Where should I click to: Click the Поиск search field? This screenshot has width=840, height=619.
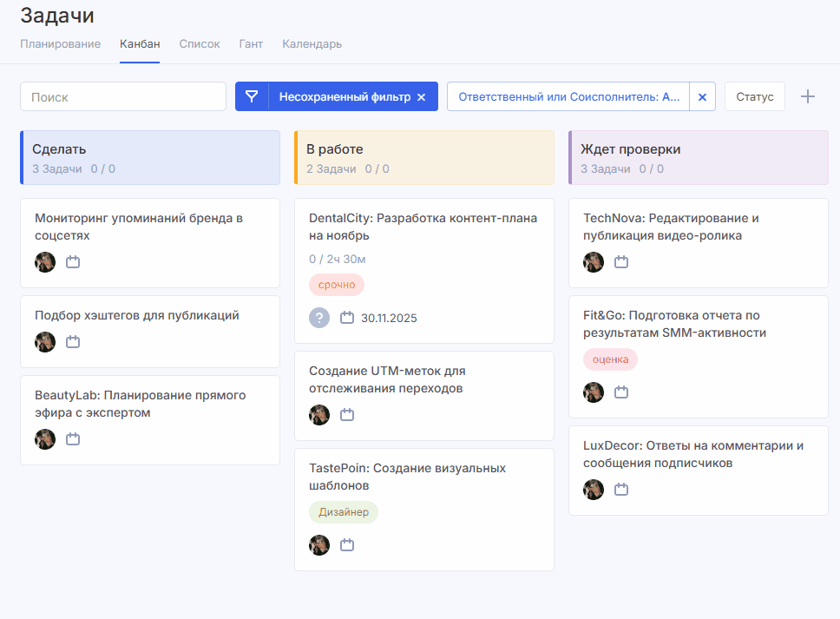(123, 97)
